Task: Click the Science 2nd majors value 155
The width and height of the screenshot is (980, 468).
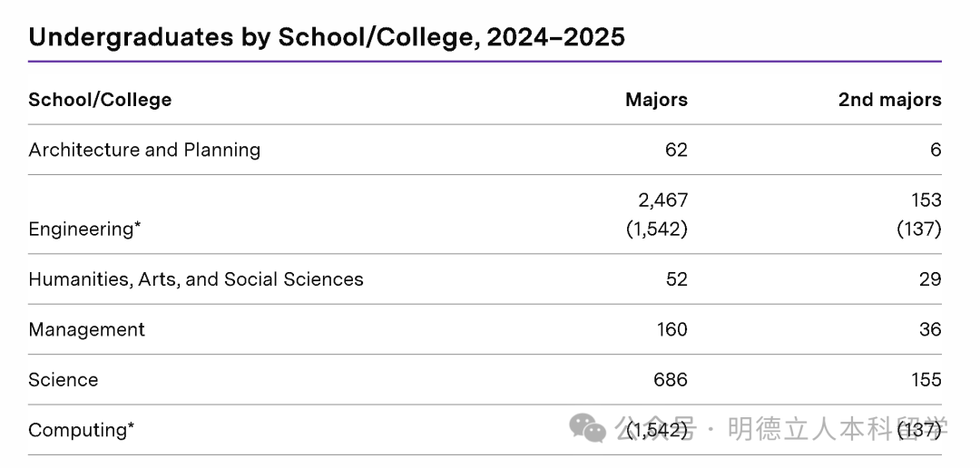Action: coord(926,380)
